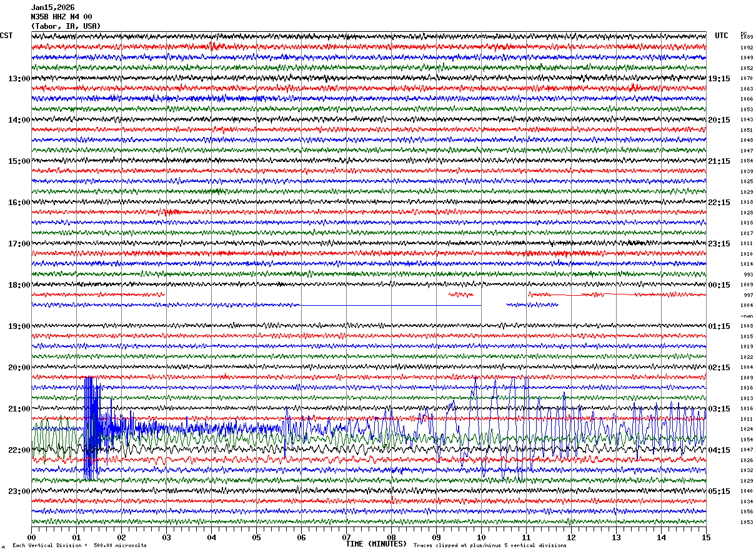
Task: Select the N35B HHZ N4 00 station label
Action: pyautogui.click(x=61, y=17)
